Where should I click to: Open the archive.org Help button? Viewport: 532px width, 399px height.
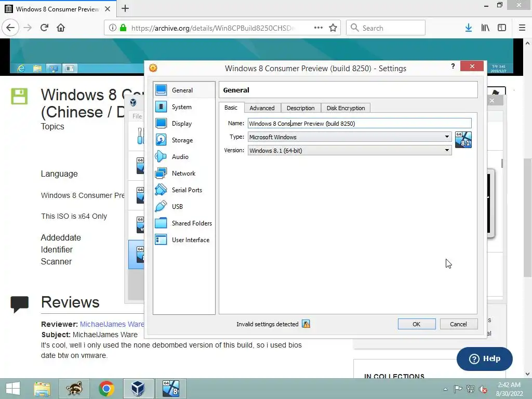tap(485, 358)
